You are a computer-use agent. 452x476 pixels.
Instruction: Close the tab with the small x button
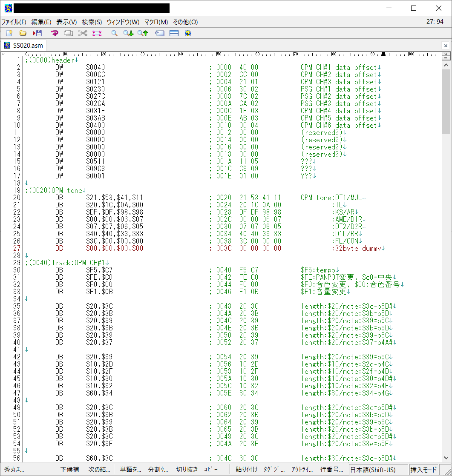pos(446,46)
